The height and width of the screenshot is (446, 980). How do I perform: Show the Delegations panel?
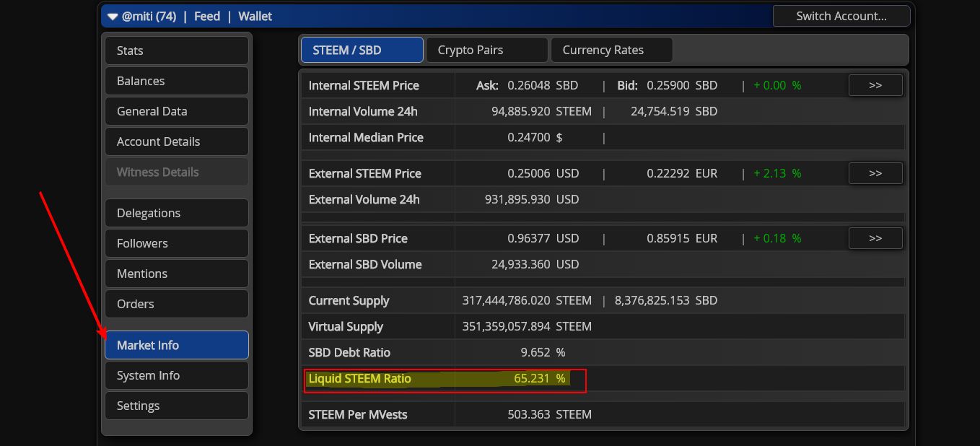click(x=177, y=213)
